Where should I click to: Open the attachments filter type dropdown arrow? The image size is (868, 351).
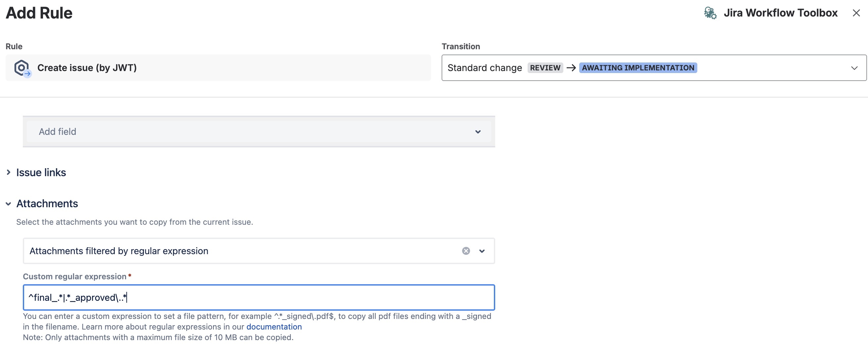coord(482,251)
